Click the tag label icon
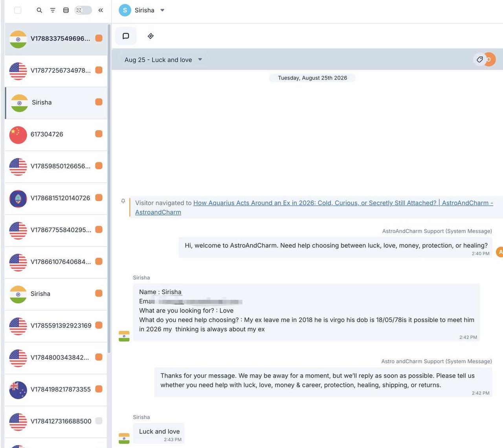 coord(480,59)
